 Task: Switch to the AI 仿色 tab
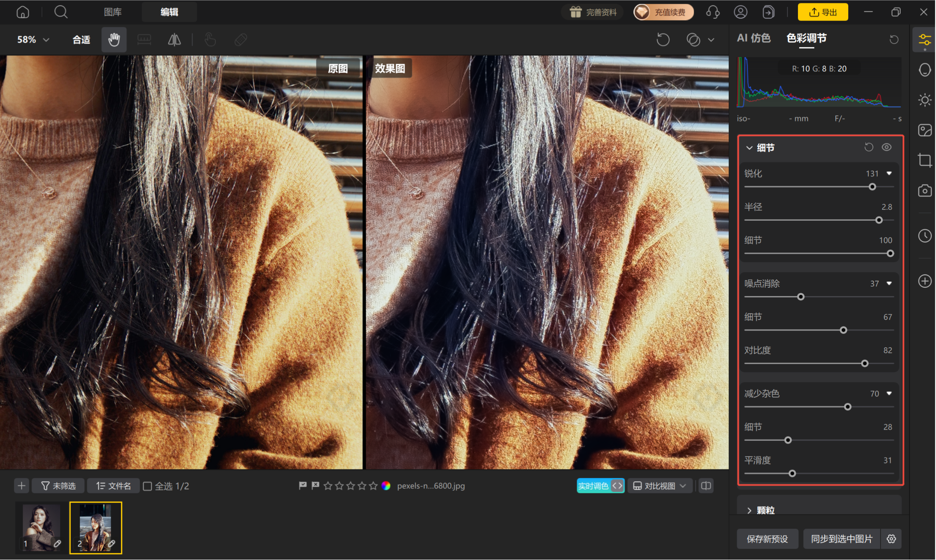(x=753, y=38)
